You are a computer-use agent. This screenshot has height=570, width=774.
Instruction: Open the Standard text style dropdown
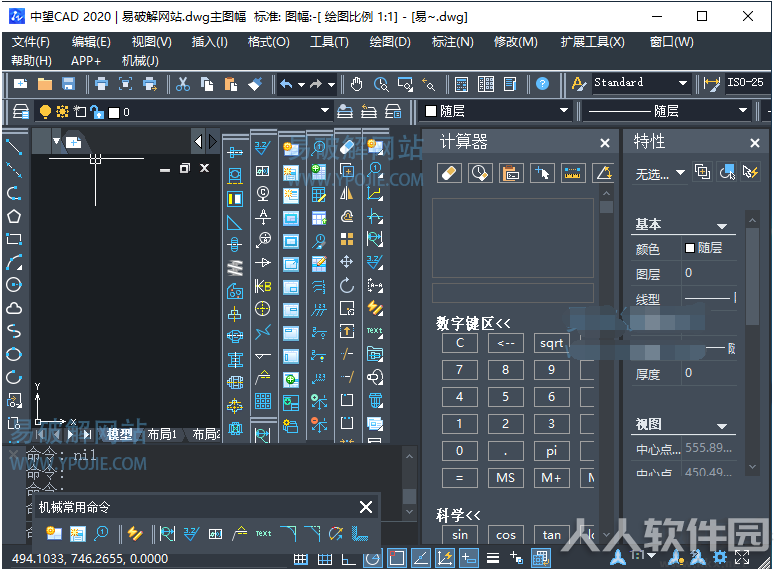click(683, 83)
